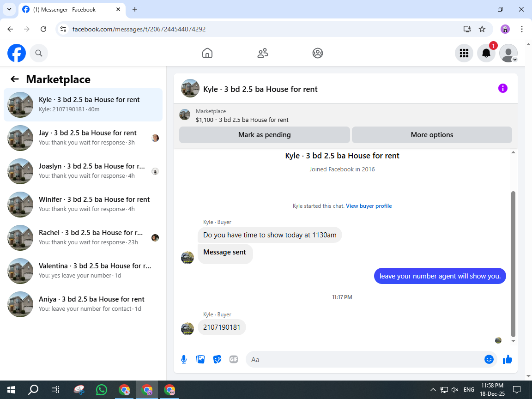This screenshot has height=399, width=532.
Task: Click the "leave your number agent will show you." bubble
Action: click(440, 276)
